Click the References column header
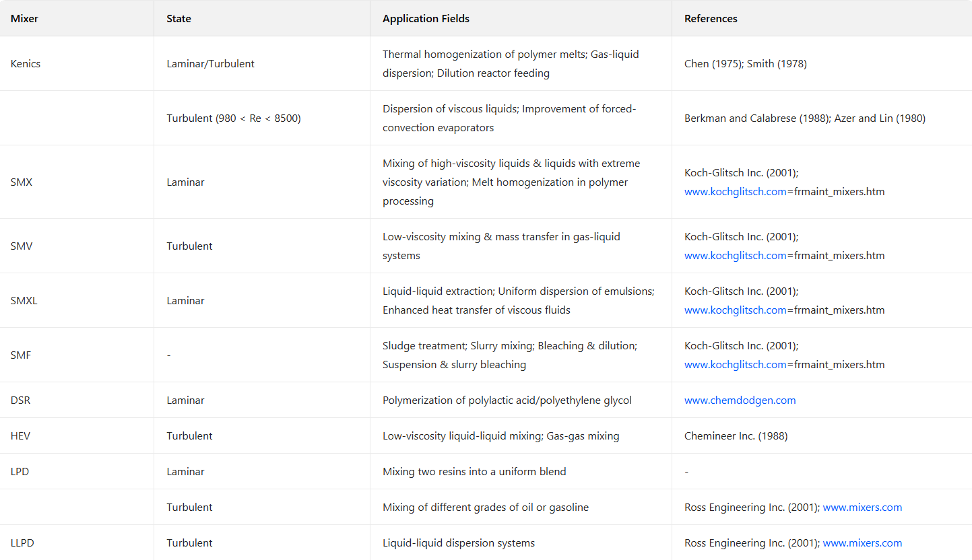 click(711, 19)
